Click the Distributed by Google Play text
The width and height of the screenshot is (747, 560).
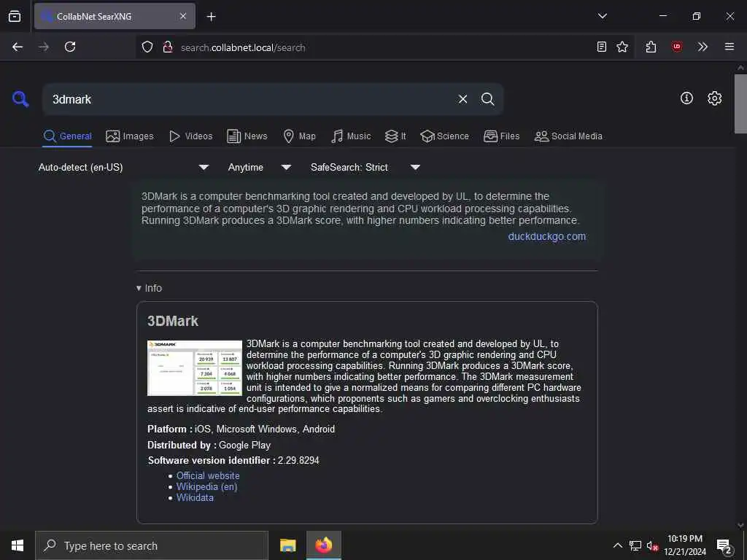click(x=209, y=445)
